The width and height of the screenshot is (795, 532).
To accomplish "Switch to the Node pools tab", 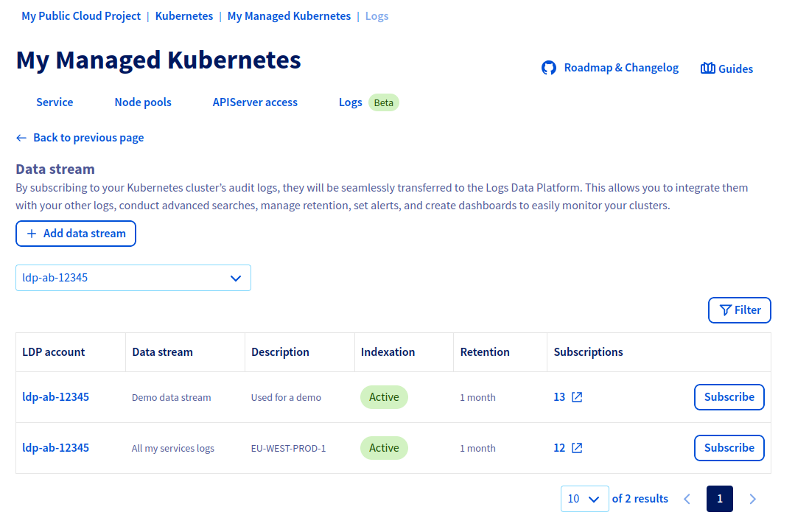I will click(x=142, y=102).
